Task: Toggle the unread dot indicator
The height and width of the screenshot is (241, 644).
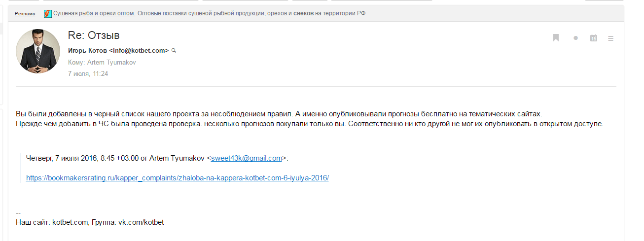Action: [x=575, y=38]
